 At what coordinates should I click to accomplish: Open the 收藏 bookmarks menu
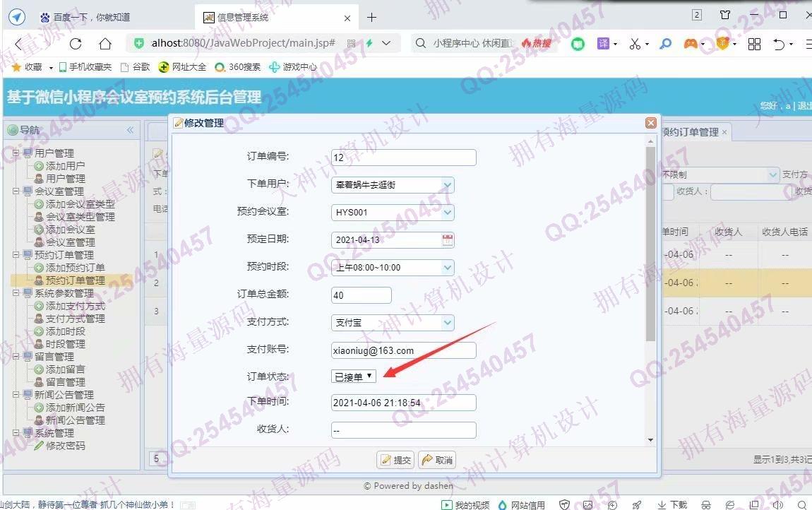pos(32,67)
